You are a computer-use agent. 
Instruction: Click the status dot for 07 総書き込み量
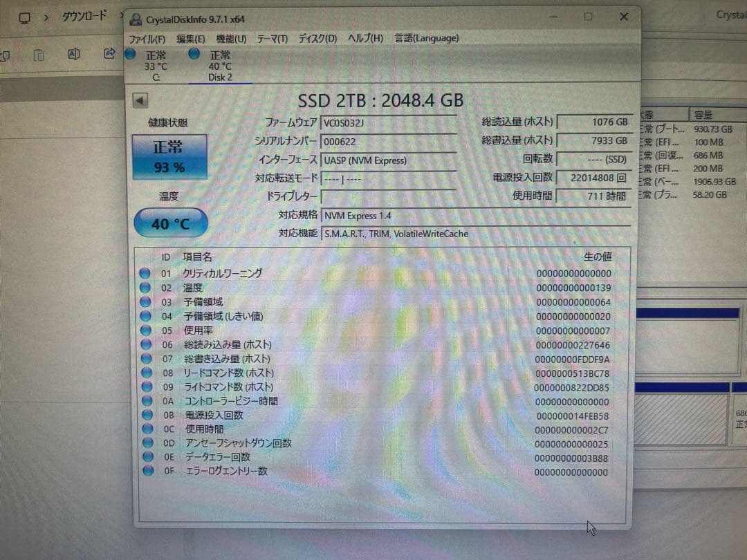tap(146, 359)
